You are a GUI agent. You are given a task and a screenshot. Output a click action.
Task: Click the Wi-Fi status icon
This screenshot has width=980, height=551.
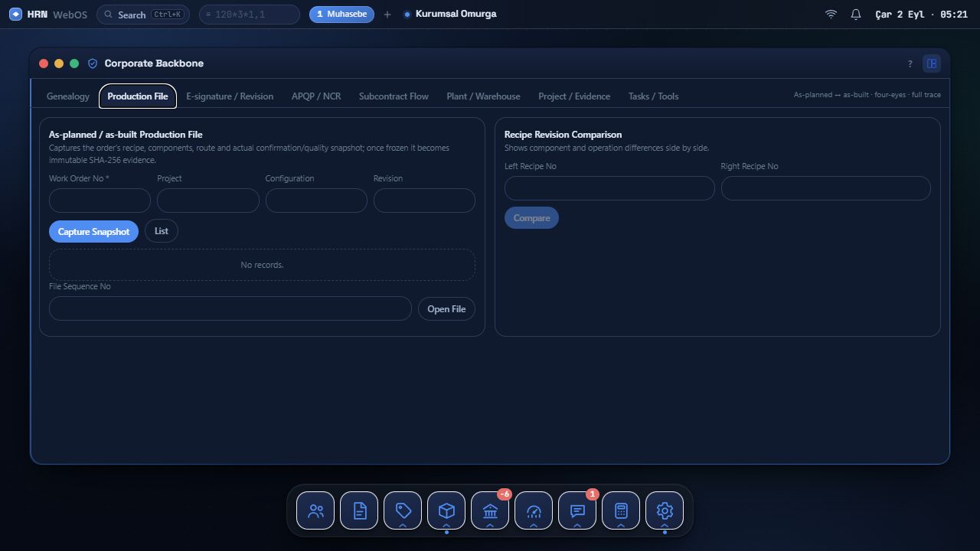point(831,15)
